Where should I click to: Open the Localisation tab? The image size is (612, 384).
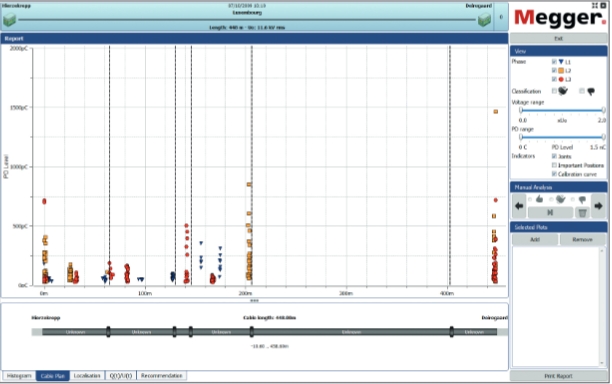[87, 376]
